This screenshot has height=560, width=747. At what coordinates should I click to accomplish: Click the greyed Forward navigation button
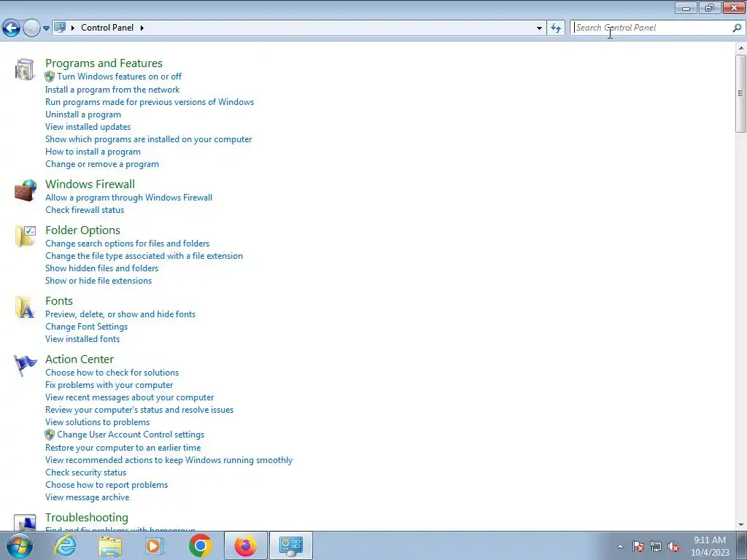pos(31,28)
